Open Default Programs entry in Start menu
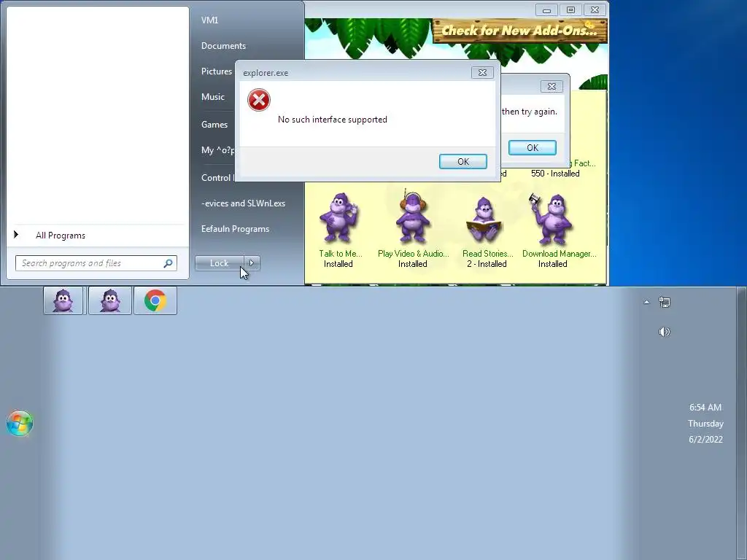 (235, 228)
